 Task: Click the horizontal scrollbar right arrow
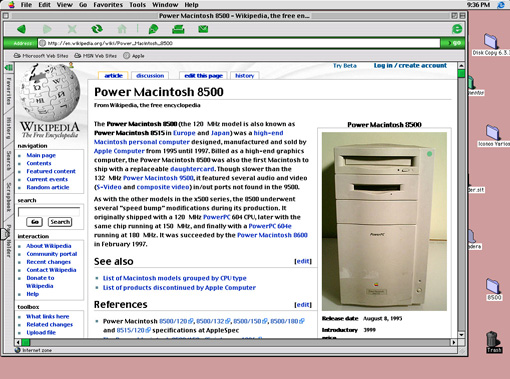[454, 342]
